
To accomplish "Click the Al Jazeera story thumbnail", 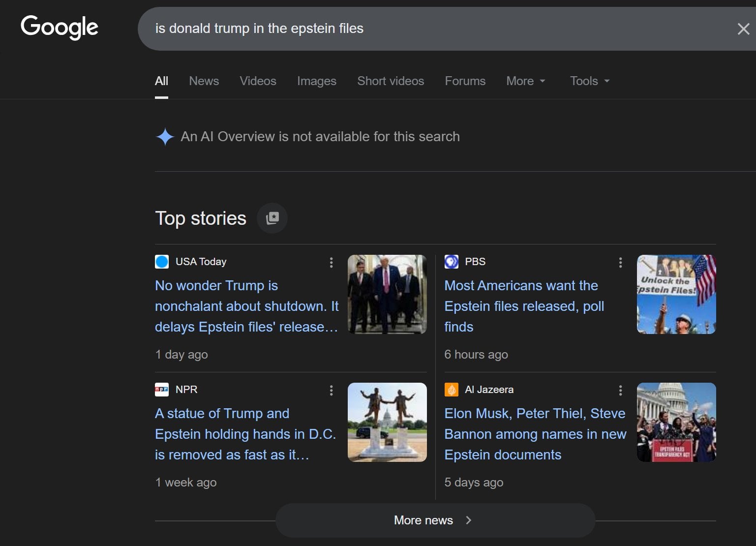I will pyautogui.click(x=676, y=422).
